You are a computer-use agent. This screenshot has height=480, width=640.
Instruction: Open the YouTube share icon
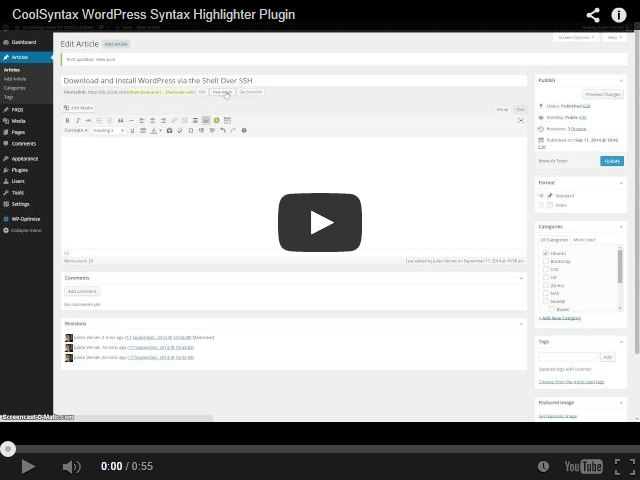click(593, 15)
